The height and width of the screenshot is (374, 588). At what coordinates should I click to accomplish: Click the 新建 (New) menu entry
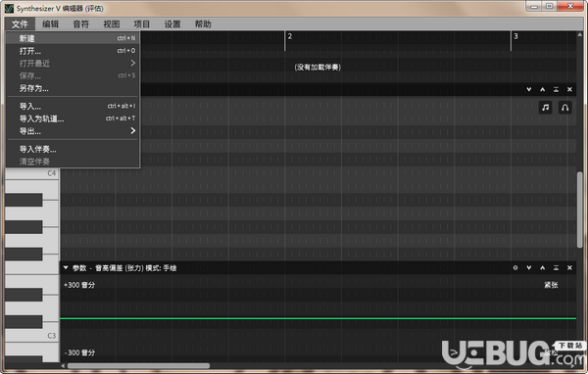pyautogui.click(x=73, y=38)
